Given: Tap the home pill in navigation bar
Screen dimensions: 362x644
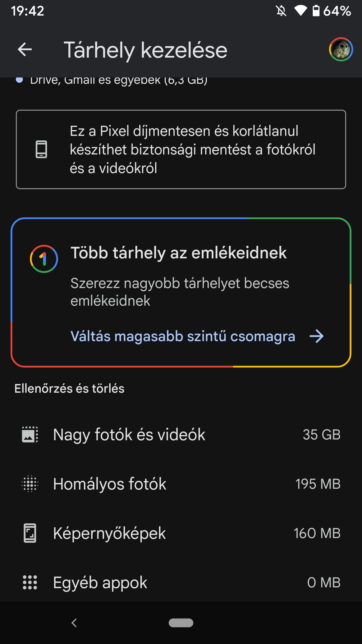Looking at the screenshot, I should click(181, 623).
